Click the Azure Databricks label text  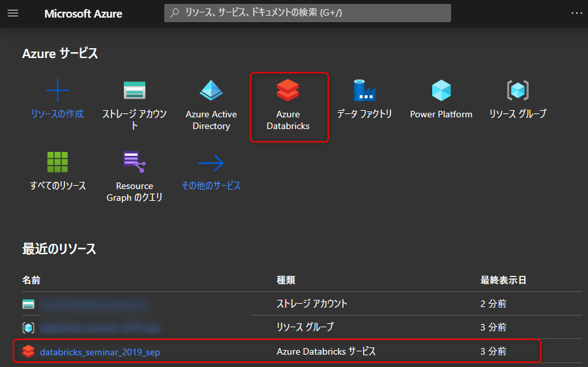(x=288, y=120)
